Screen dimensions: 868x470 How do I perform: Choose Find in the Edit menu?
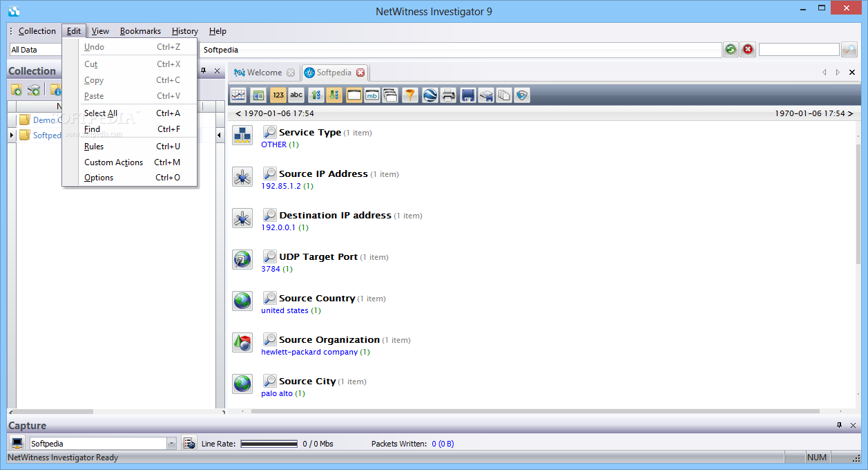(x=130, y=129)
